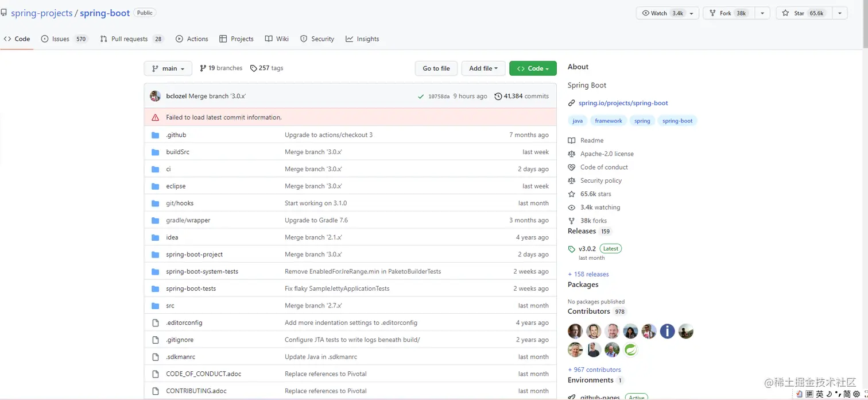View the 3.4k watching link

coord(594,207)
